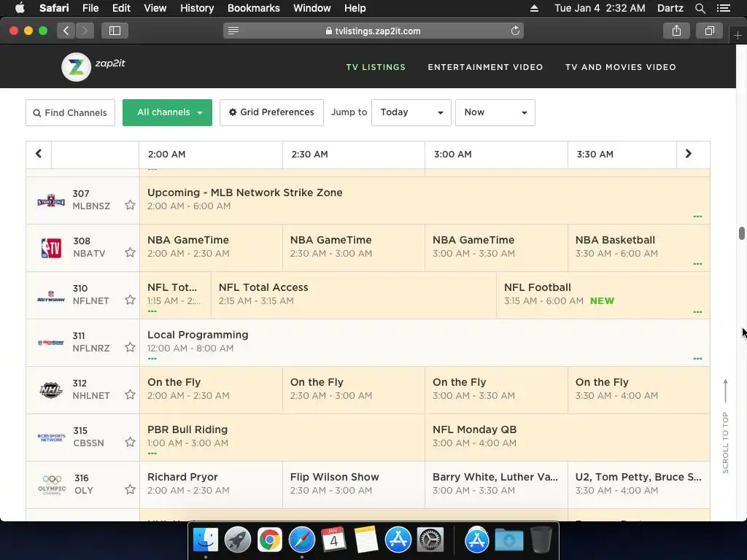Reload the page with refresh icon
This screenshot has height=560, width=747.
pyautogui.click(x=515, y=31)
